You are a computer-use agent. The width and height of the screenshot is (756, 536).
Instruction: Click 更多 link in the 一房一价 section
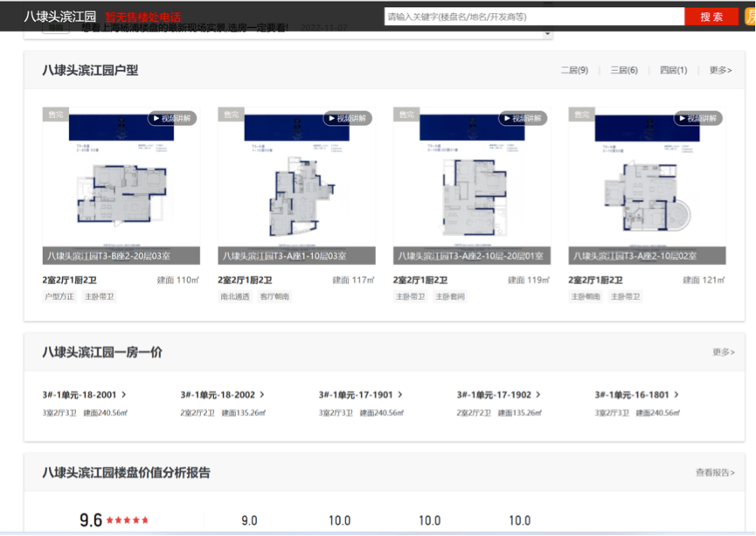723,352
